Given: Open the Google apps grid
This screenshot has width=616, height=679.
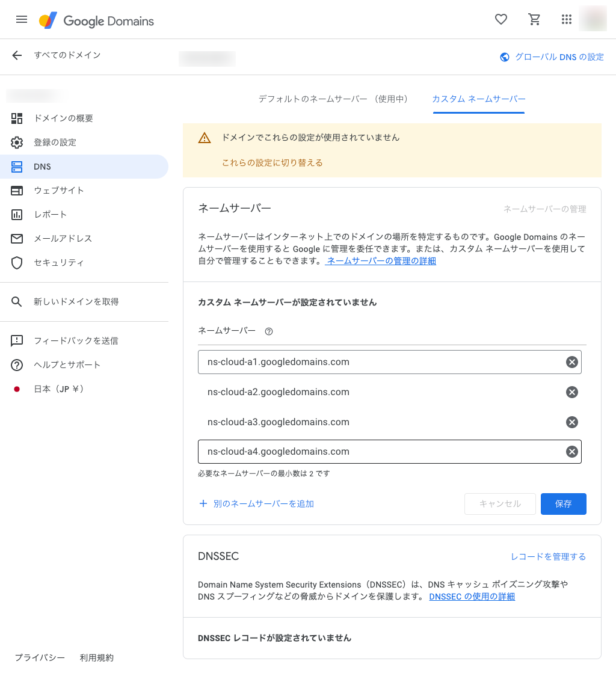Looking at the screenshot, I should point(566,19).
